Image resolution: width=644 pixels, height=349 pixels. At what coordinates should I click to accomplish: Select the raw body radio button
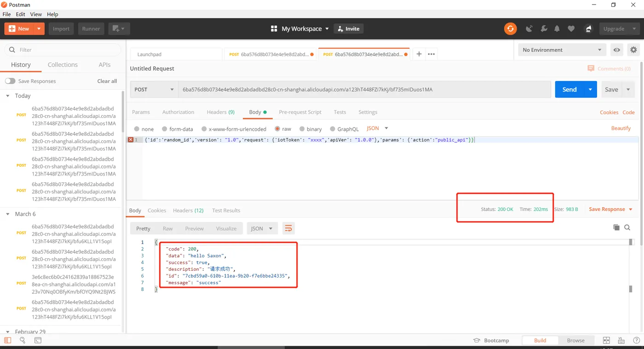(277, 129)
